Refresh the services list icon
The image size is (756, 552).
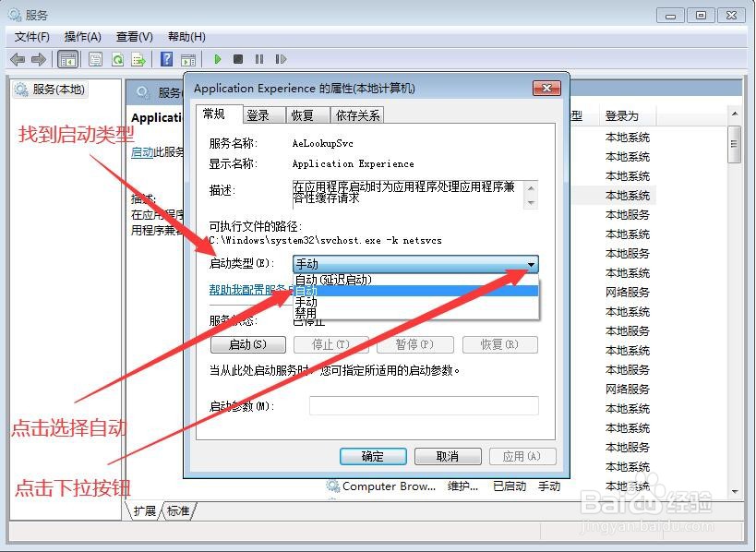click(x=117, y=59)
